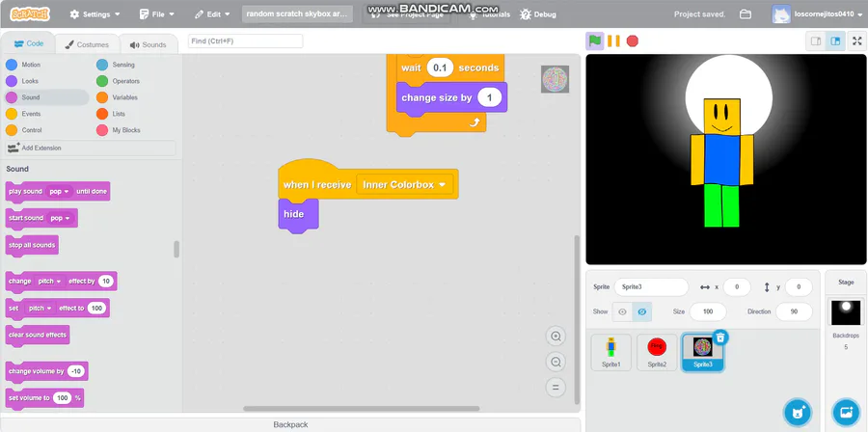Enter full screen stage mode
This screenshot has width=868, height=432.
tap(857, 40)
